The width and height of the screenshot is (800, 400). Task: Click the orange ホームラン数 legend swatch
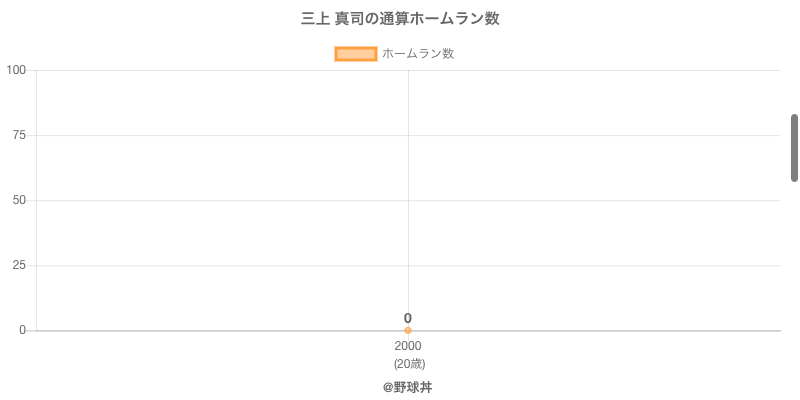coord(355,54)
